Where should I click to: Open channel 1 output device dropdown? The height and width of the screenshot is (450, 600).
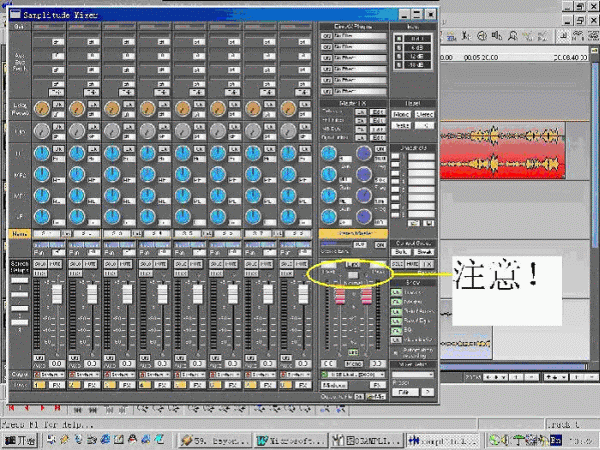click(x=49, y=375)
